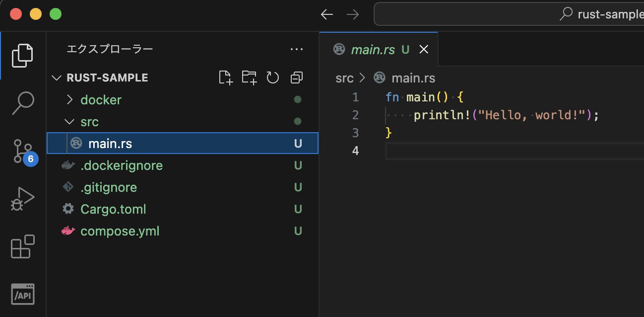
Task: Open the Explorer view in activity bar
Action: (x=23, y=55)
